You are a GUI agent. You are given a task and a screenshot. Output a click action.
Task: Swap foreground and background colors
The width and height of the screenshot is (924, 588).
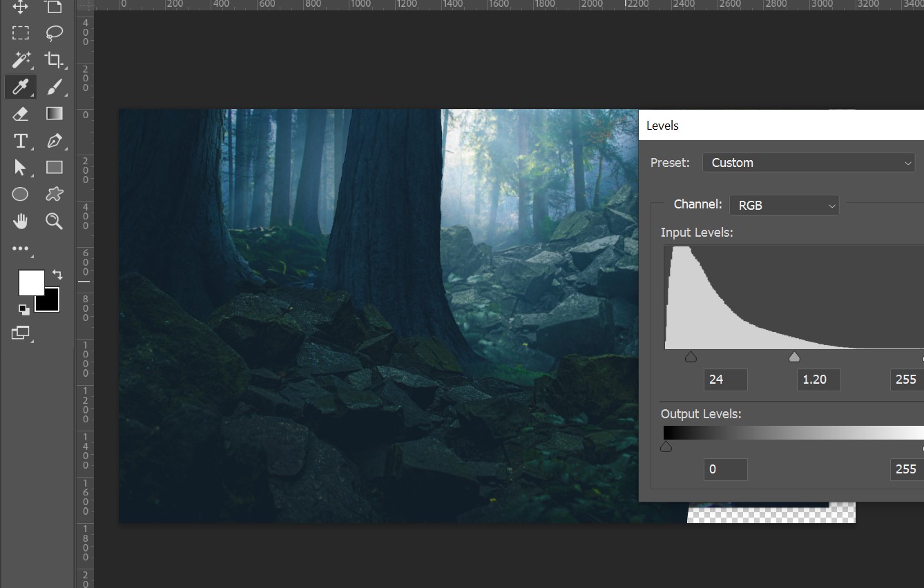coord(57,275)
